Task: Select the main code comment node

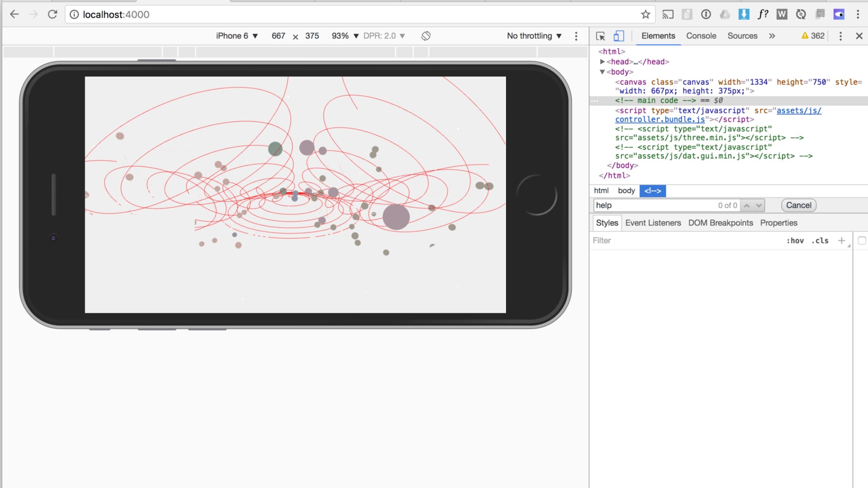Action: (x=728, y=100)
